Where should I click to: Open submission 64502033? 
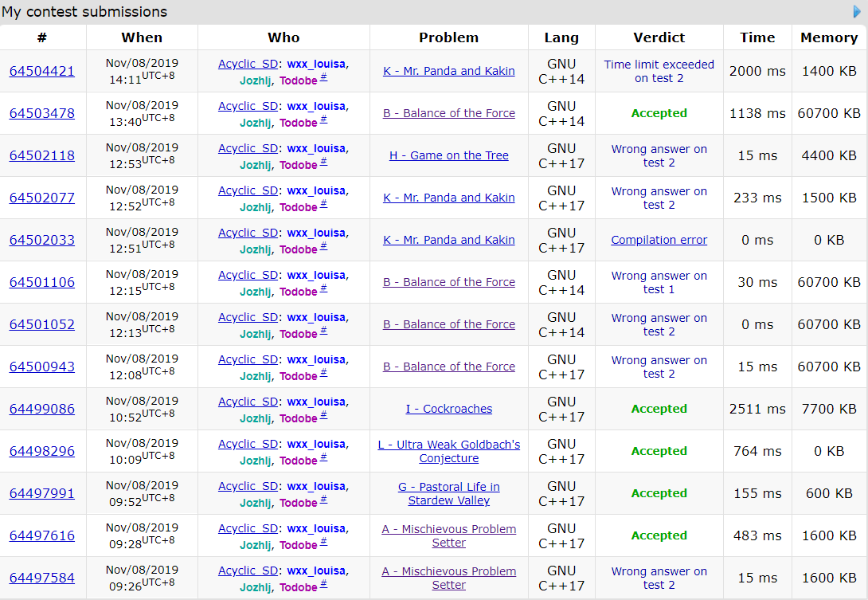(x=42, y=240)
